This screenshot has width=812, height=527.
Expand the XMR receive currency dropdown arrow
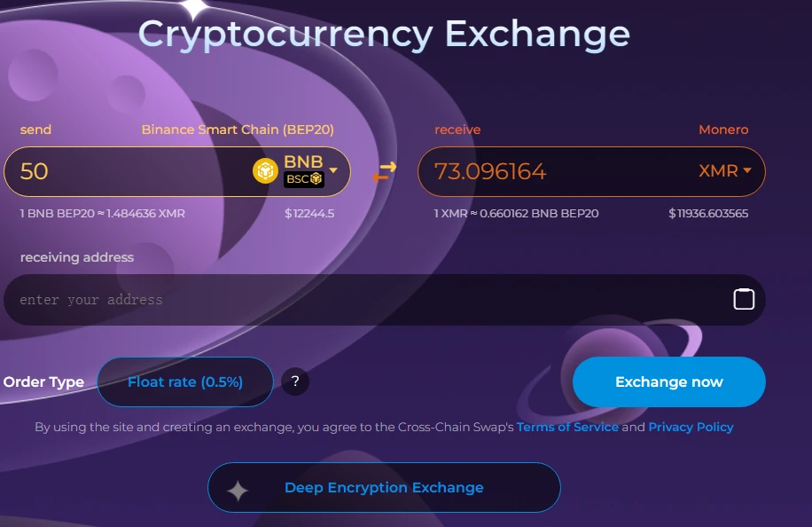(x=746, y=170)
